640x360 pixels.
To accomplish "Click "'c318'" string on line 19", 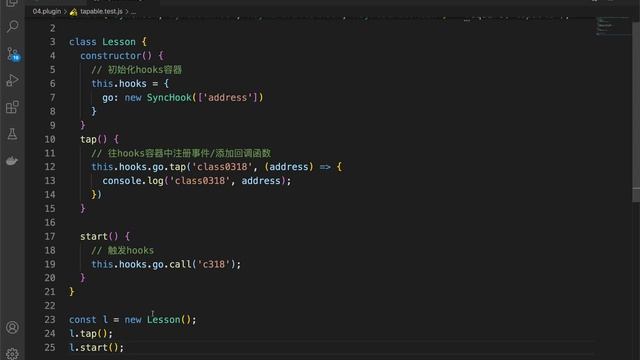I will point(213,264).
